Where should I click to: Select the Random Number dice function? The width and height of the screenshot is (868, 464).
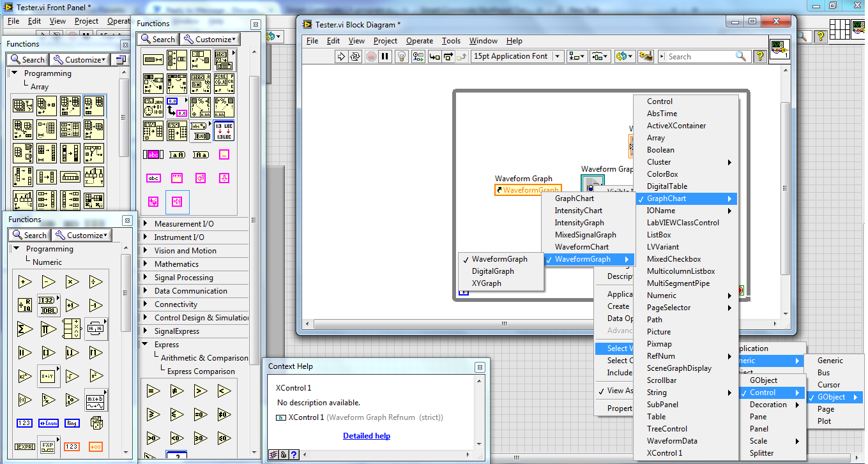[x=96, y=423]
